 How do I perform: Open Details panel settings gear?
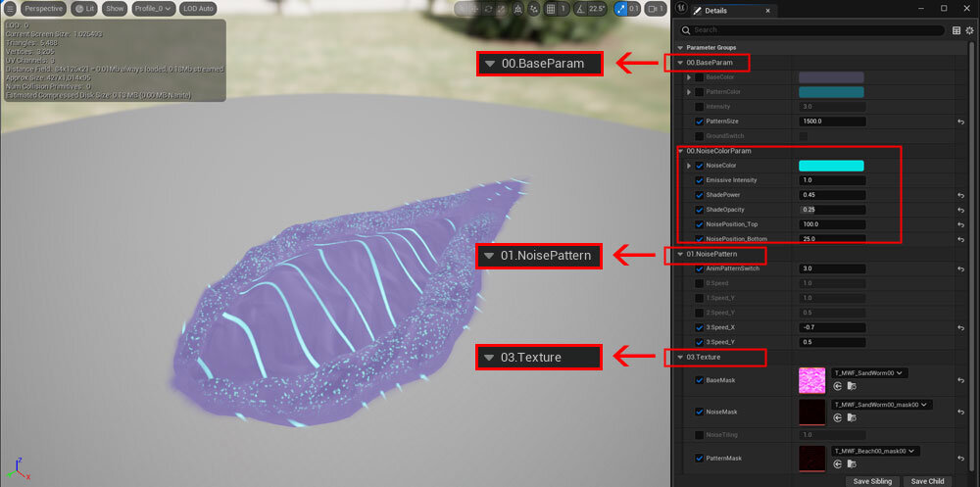[x=969, y=29]
